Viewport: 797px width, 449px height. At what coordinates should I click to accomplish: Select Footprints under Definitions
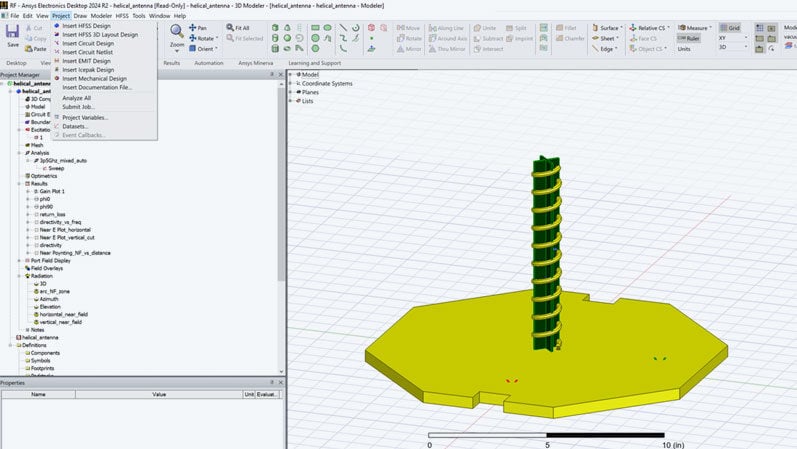coord(42,368)
